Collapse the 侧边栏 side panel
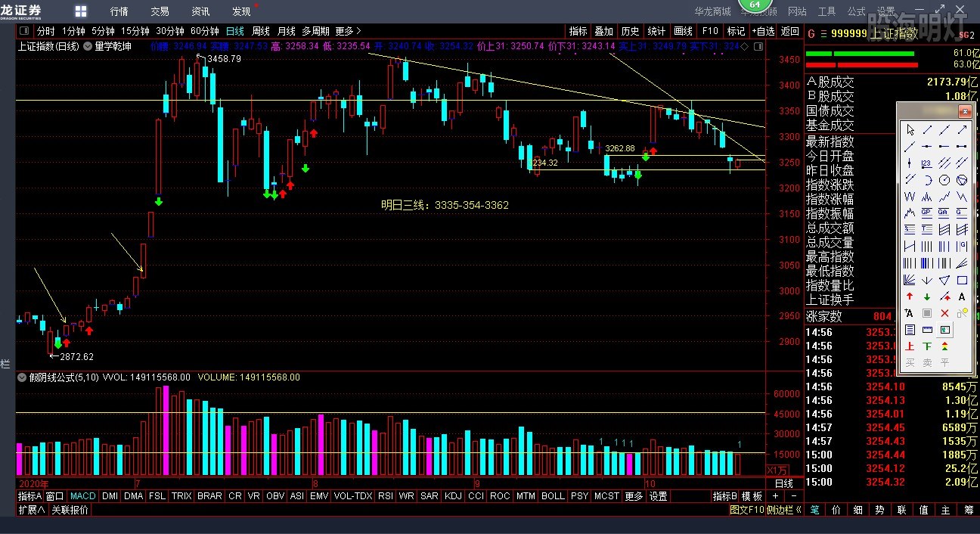 (784, 510)
